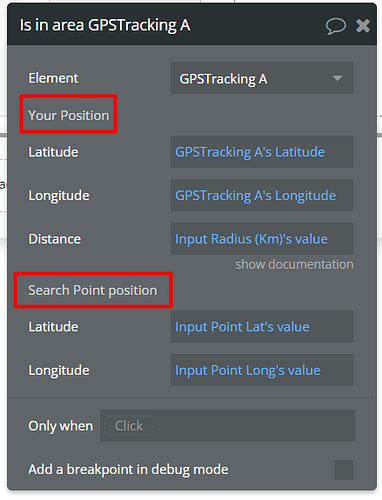This screenshot has width=382, height=500.
Task: Edit GPSTracking A's Longitude expression
Action: coord(262,195)
